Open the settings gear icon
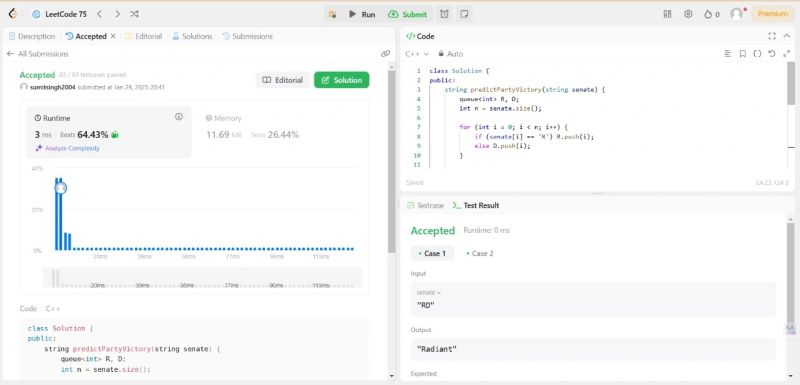 click(688, 14)
